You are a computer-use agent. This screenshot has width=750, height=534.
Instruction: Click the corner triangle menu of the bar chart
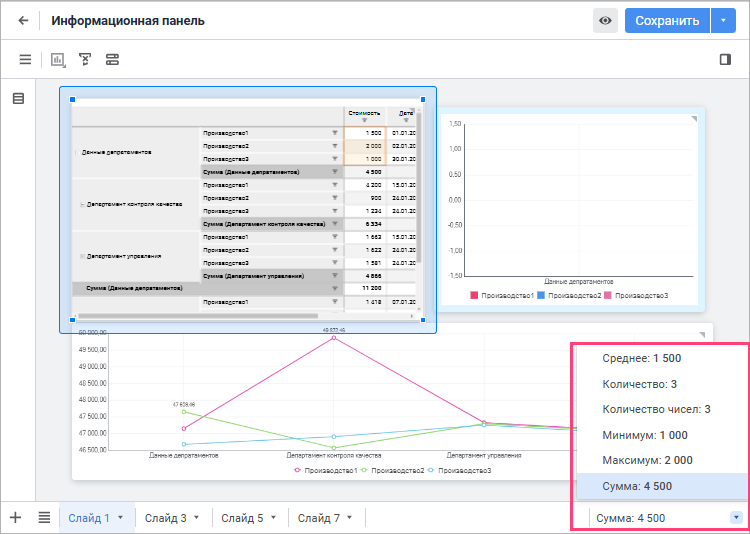(x=694, y=118)
